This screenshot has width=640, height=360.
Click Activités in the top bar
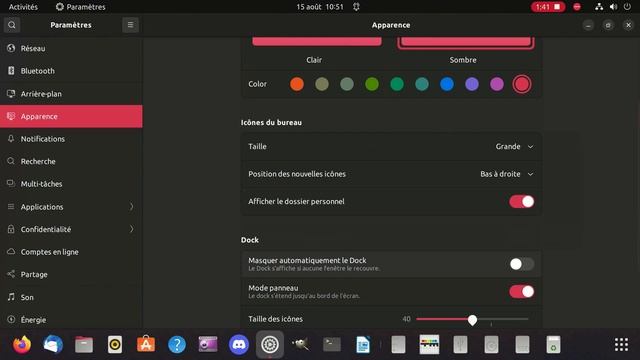point(23,7)
